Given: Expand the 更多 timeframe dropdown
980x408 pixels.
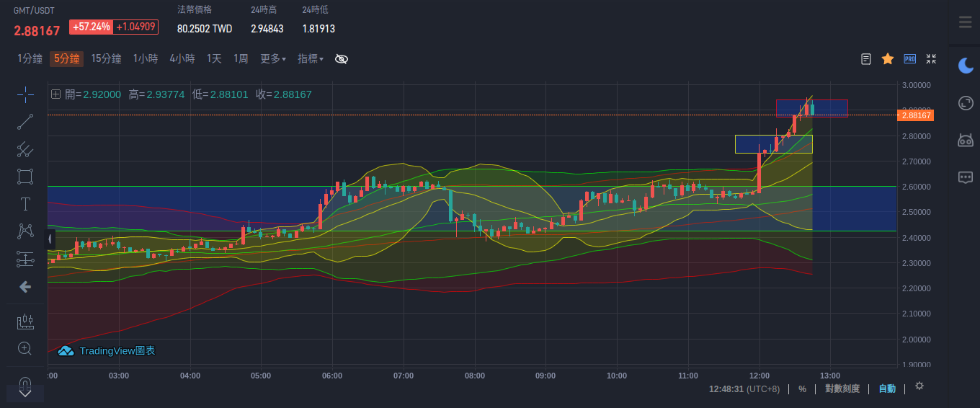Looking at the screenshot, I should click(272, 59).
